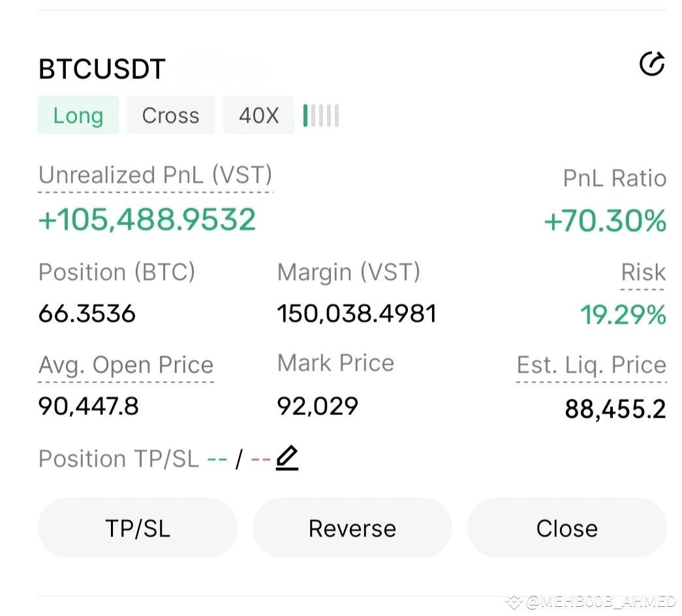This screenshot has width=682, height=616.
Task: Show Avg. Open Price explanation
Action: [x=126, y=365]
